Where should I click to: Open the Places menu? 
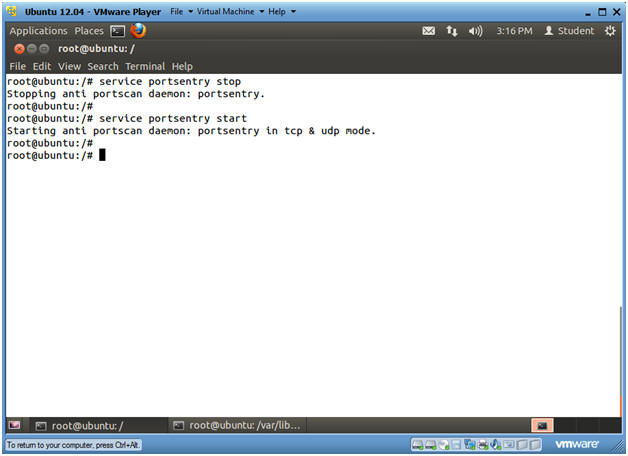pos(89,31)
